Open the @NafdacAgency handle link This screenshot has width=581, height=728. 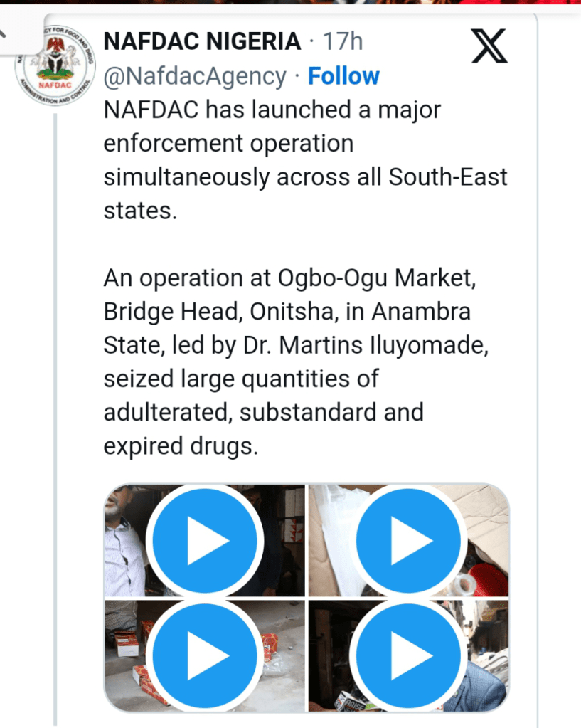point(195,76)
